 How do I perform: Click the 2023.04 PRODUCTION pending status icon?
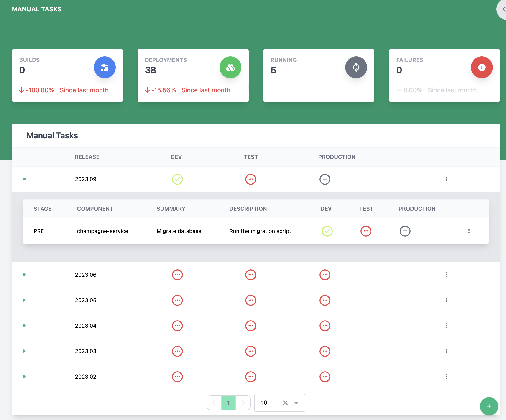(x=325, y=326)
